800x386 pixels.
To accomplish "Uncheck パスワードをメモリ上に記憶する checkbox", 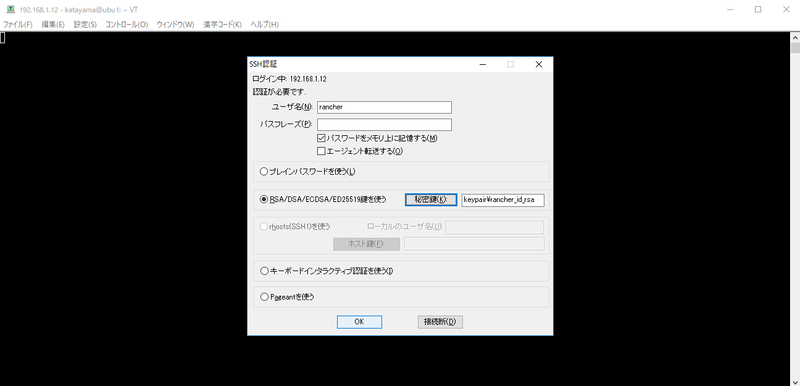I will pos(321,138).
